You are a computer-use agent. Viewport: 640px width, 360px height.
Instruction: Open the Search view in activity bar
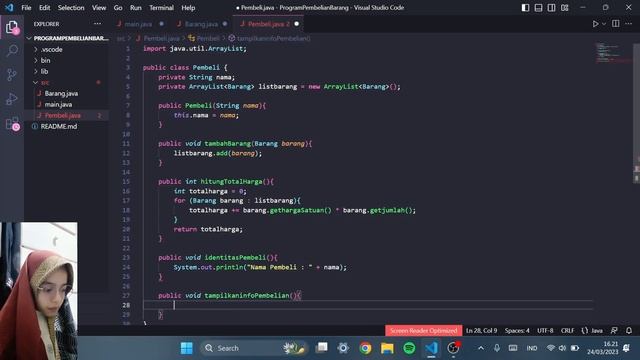(x=12, y=51)
